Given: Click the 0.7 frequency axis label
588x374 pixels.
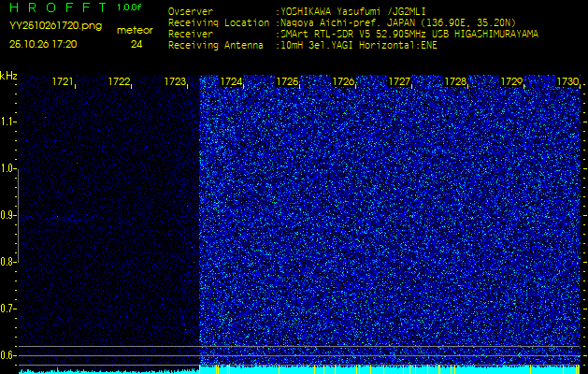Looking at the screenshot, I should [x=7, y=309].
